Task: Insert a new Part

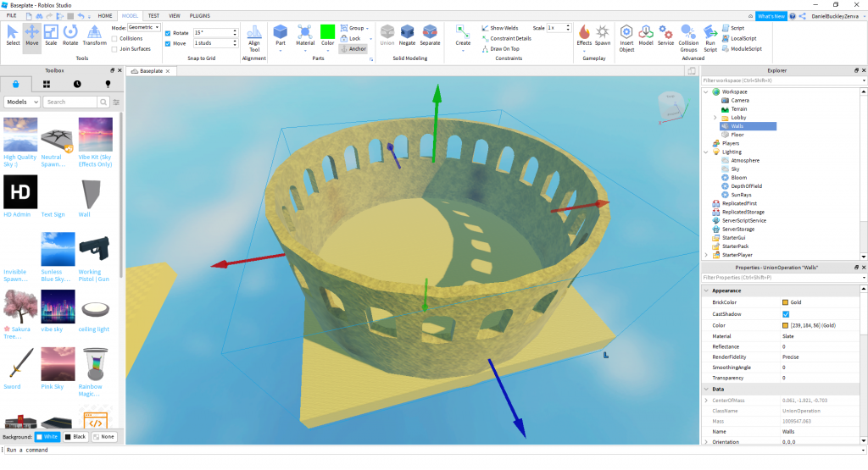Action: pos(281,35)
